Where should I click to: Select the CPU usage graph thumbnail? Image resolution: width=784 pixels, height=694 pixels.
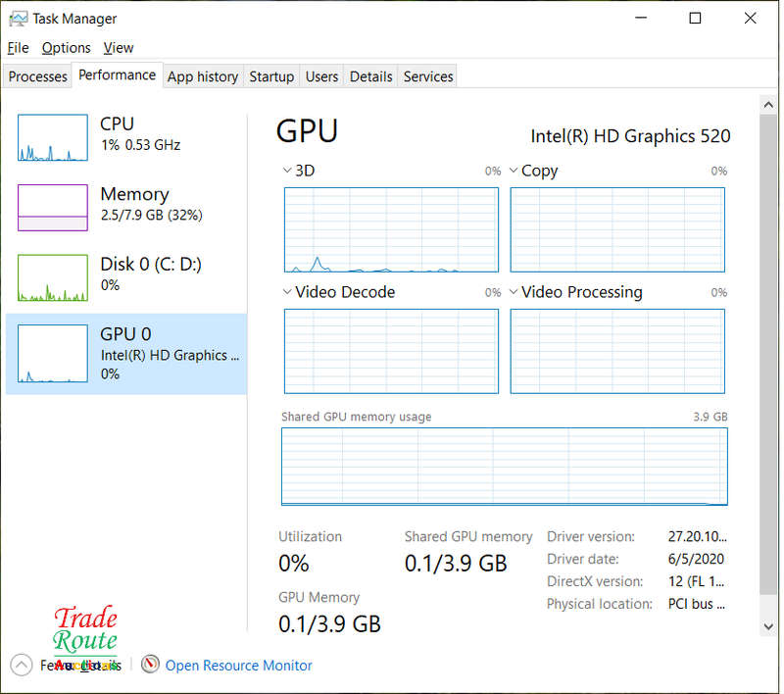[53, 137]
